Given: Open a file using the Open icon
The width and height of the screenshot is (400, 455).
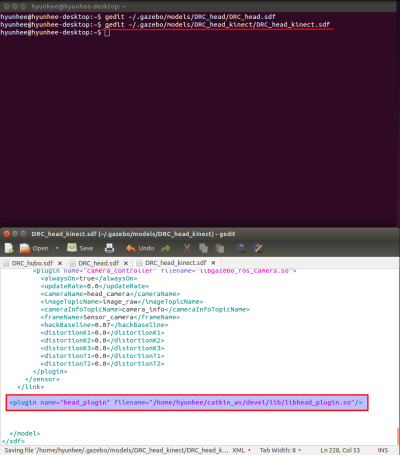Looking at the screenshot, I should point(34,248).
